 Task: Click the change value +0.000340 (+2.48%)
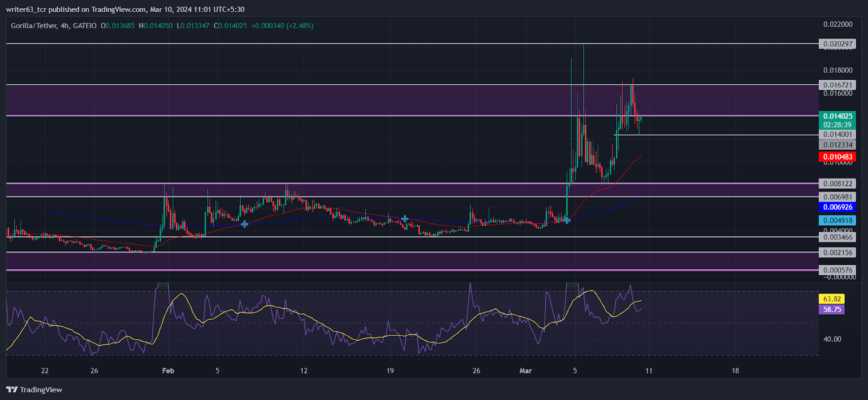(282, 26)
